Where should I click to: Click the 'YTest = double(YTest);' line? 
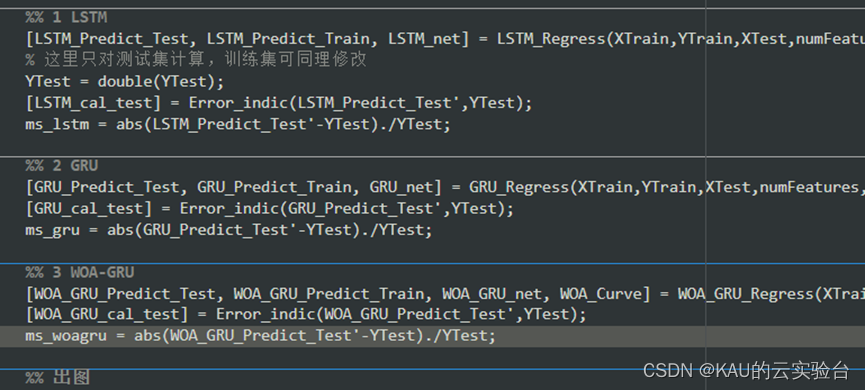[125, 82]
